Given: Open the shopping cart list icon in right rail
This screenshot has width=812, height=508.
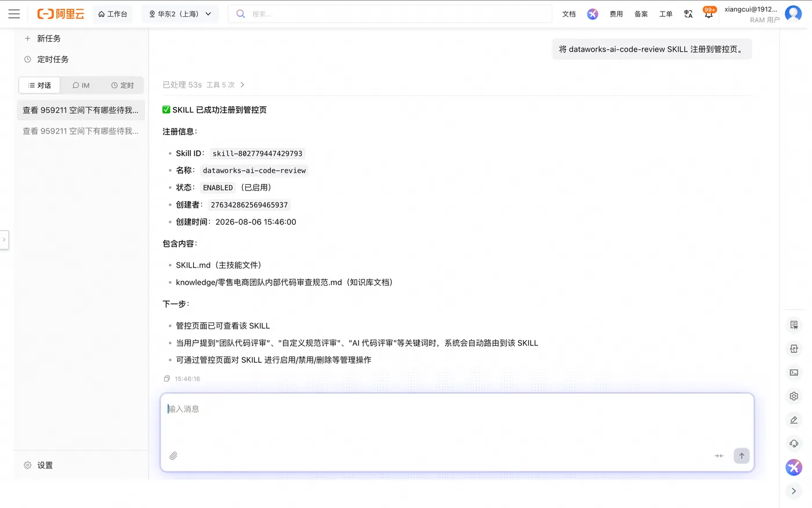Looking at the screenshot, I should pos(794,325).
